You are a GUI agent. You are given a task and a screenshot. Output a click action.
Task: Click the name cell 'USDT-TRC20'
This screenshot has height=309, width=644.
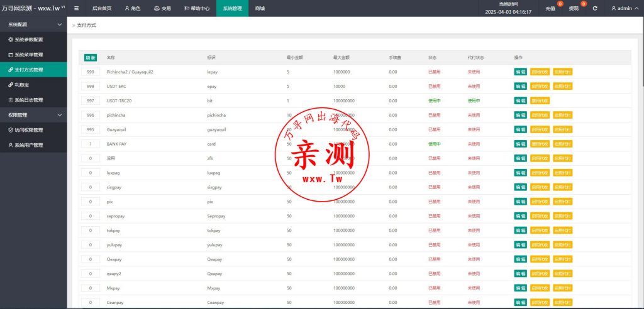(118, 100)
